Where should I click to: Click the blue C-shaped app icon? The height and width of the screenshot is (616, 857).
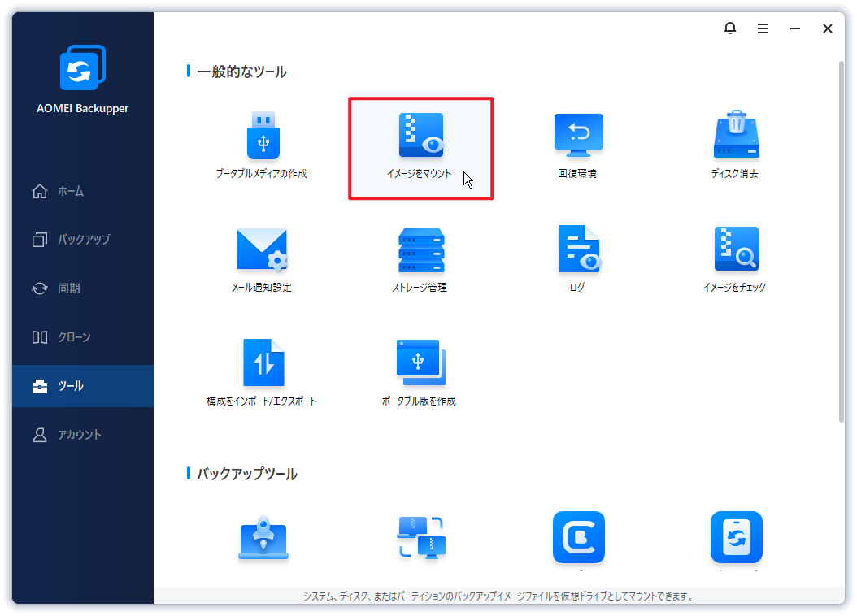point(579,537)
